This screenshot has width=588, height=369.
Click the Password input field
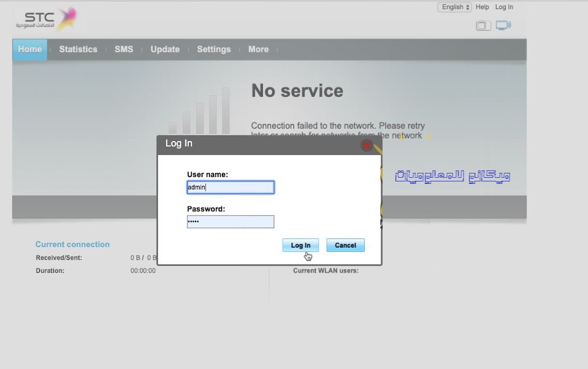230,221
